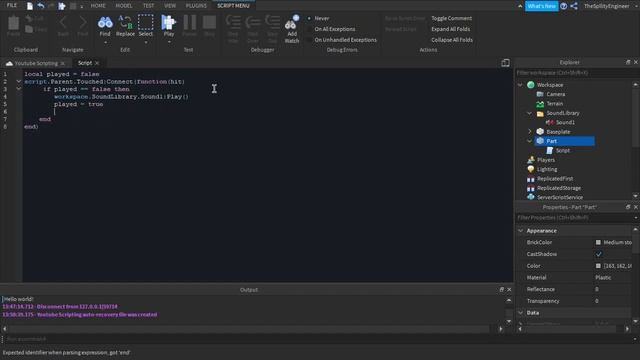Switch to the TEST ribbon tab
640x360 pixels.
point(149,6)
